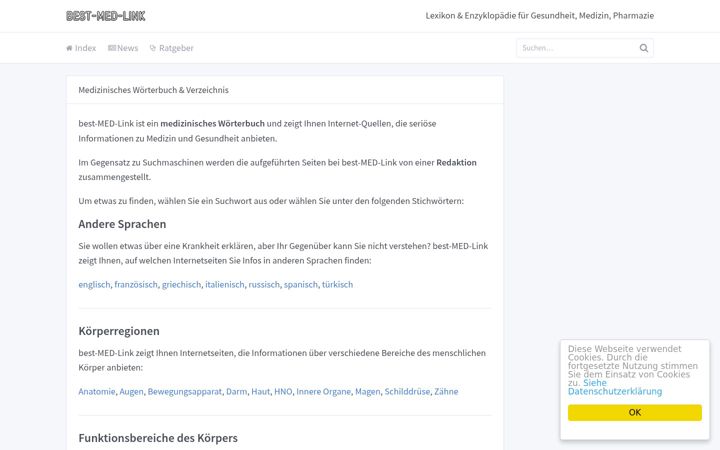Go to the Schilddrüse page
The height and width of the screenshot is (450, 720).
tap(407, 391)
